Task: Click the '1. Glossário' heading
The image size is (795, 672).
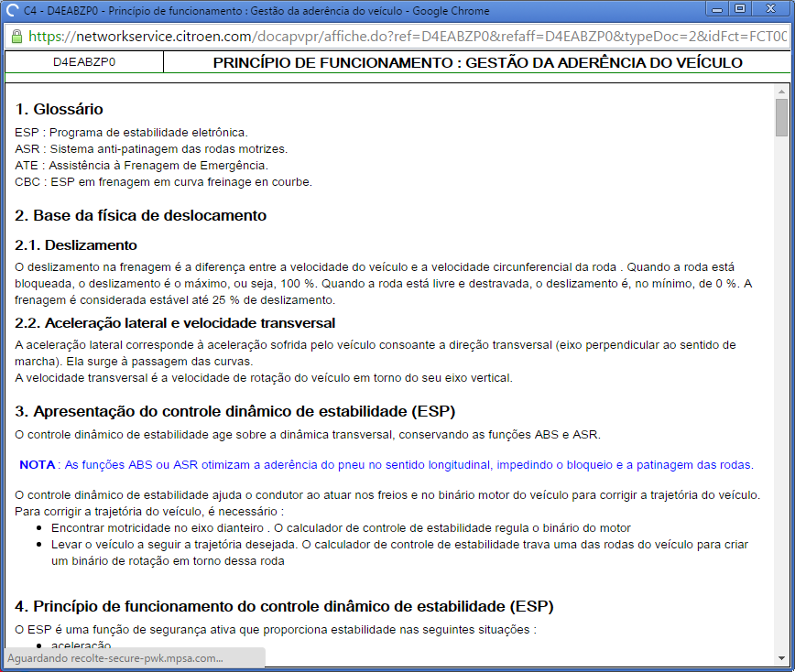Action: tap(59, 109)
